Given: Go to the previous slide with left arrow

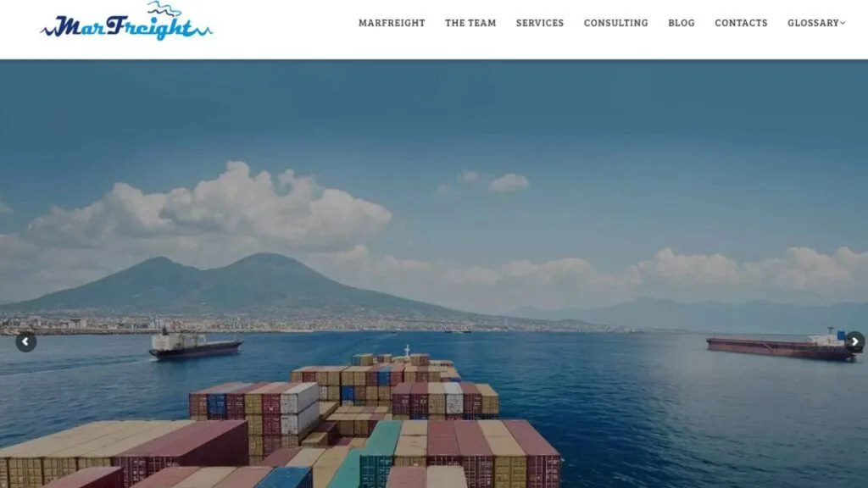Looking at the screenshot, I should point(25,342).
